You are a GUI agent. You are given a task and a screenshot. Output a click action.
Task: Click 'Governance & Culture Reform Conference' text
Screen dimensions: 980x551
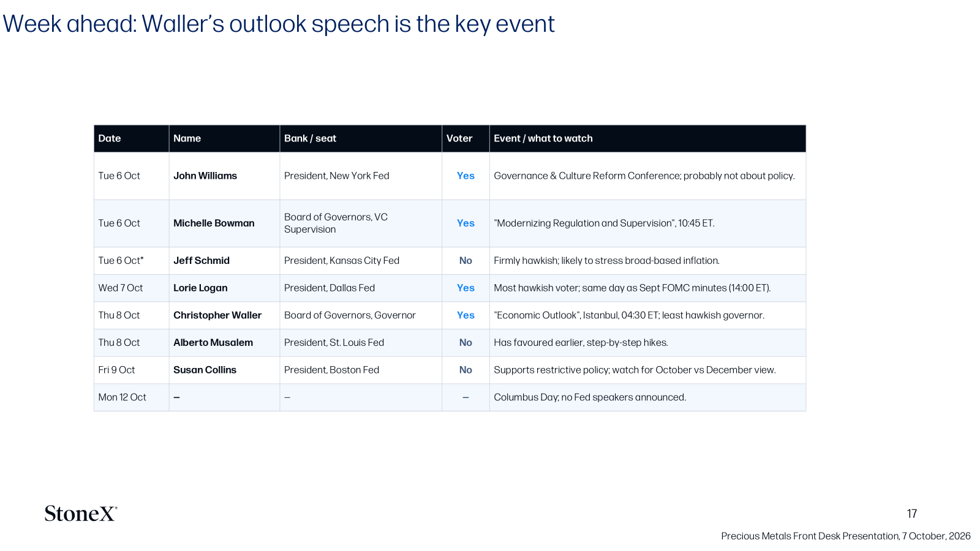[x=587, y=176]
